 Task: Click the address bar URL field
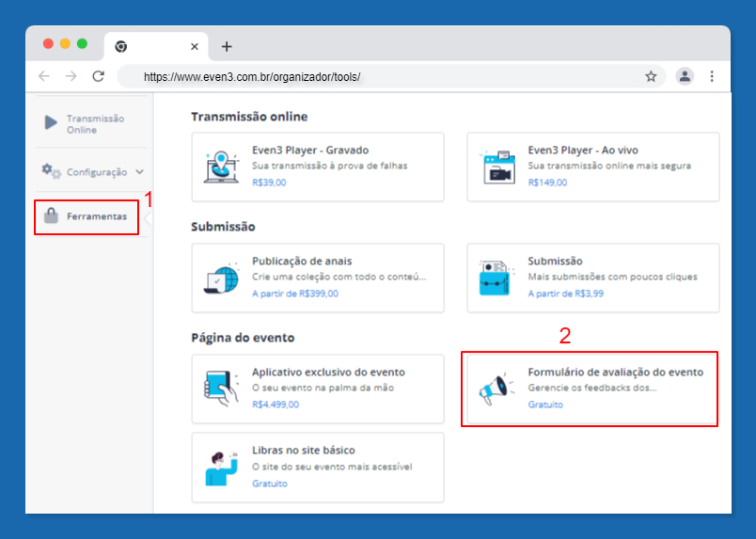(x=391, y=77)
